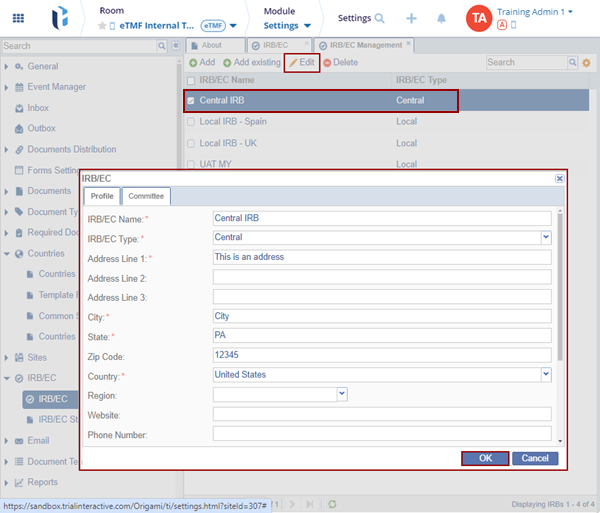Open the IRB/EC Type dropdown
600x513 pixels.
[x=546, y=237]
